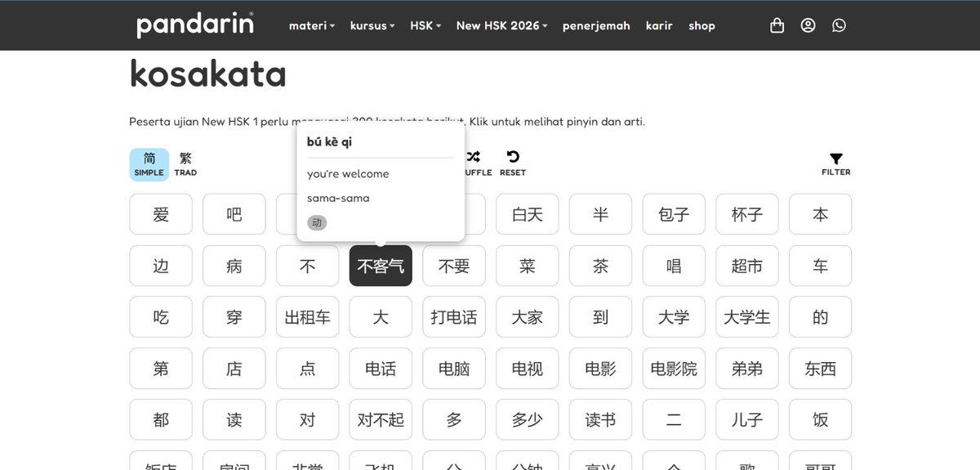
Task: Open the 弟弟 vocabulary card
Action: 747,369
